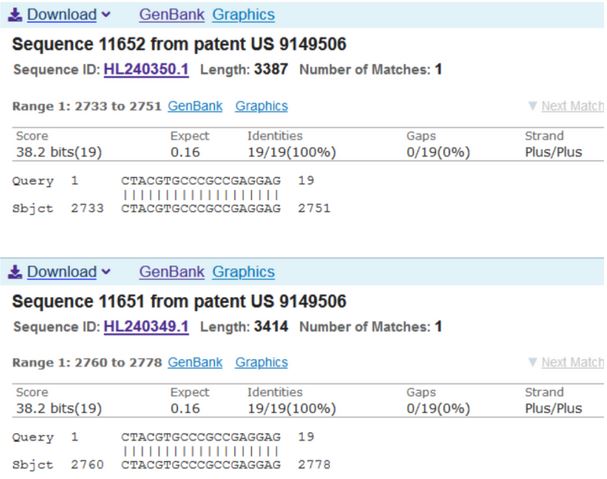Click the download arrow icon above Sequence 11652
The width and height of the screenshot is (607, 479).
click(x=16, y=15)
